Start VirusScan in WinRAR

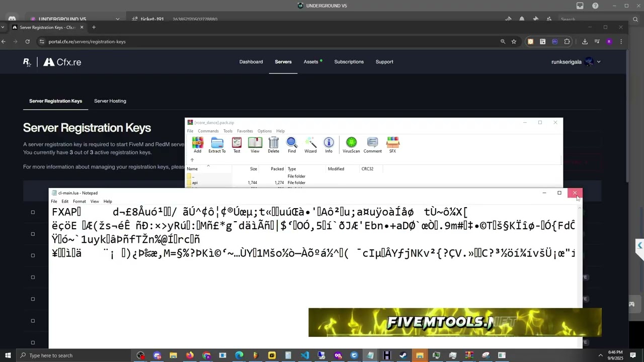pyautogui.click(x=351, y=145)
